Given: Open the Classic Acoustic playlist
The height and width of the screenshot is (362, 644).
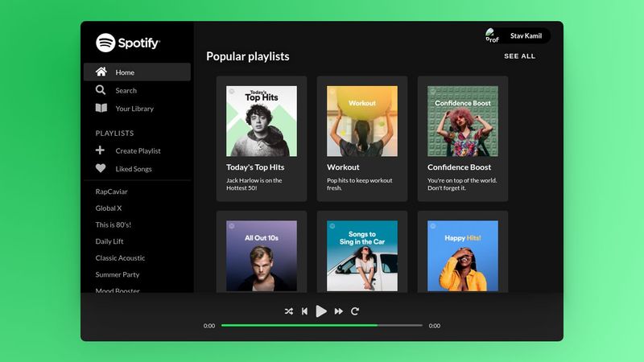Looking at the screenshot, I should [120, 257].
